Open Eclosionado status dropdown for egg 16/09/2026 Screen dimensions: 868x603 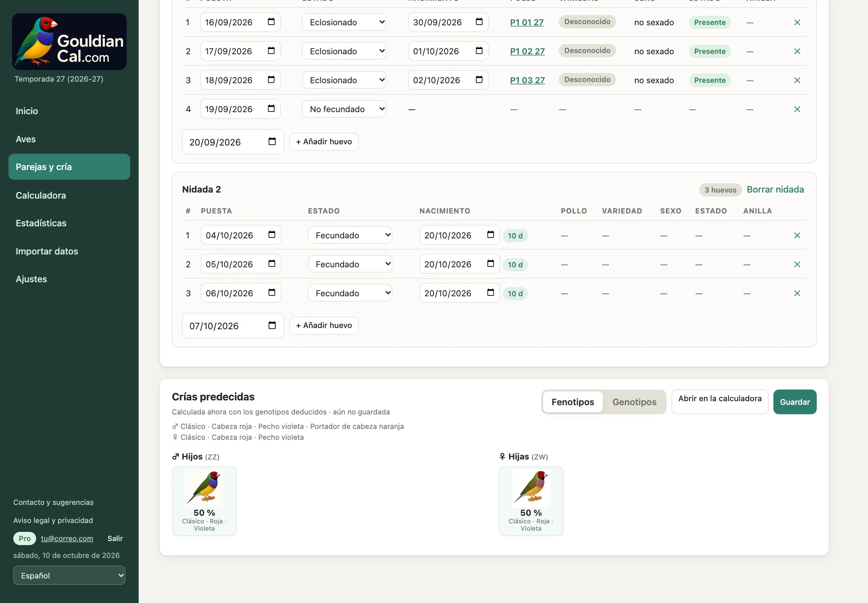(x=344, y=22)
